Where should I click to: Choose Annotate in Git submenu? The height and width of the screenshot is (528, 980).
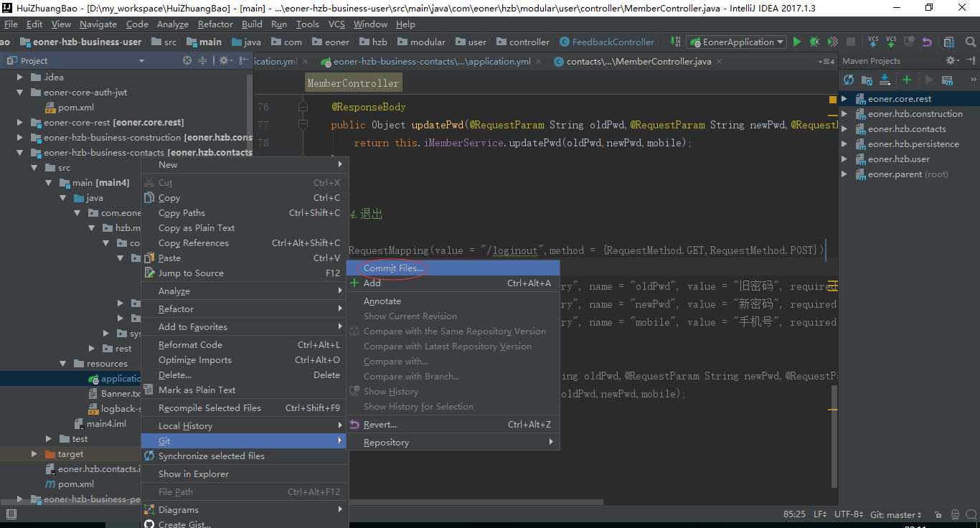(x=453, y=301)
